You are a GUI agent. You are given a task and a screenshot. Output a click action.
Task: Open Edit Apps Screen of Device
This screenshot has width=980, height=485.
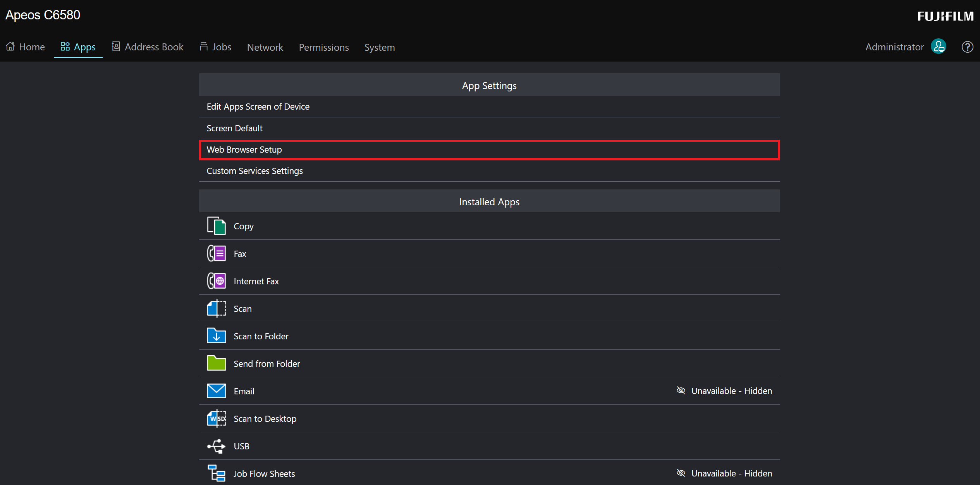click(258, 107)
